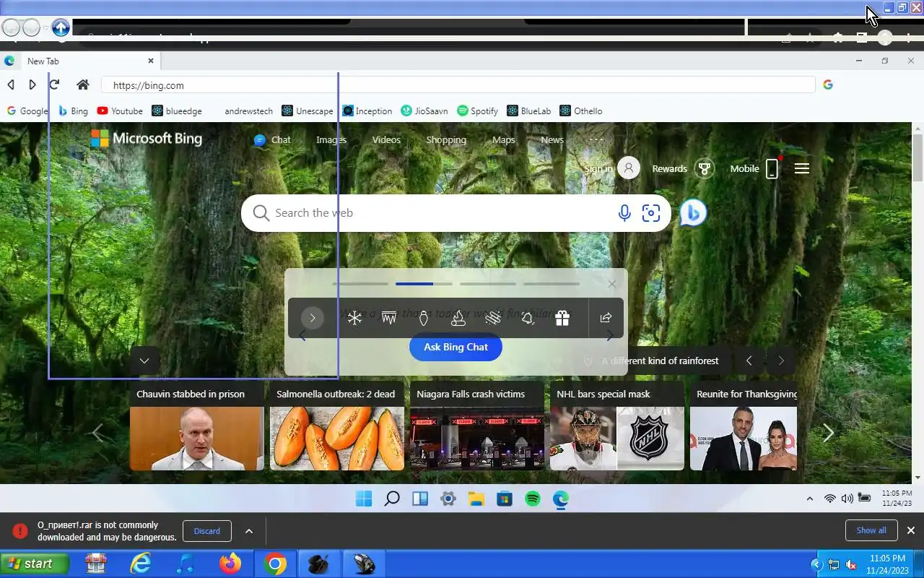924x578 pixels.
Task: Open the Youtube bookmark
Action: [120, 111]
